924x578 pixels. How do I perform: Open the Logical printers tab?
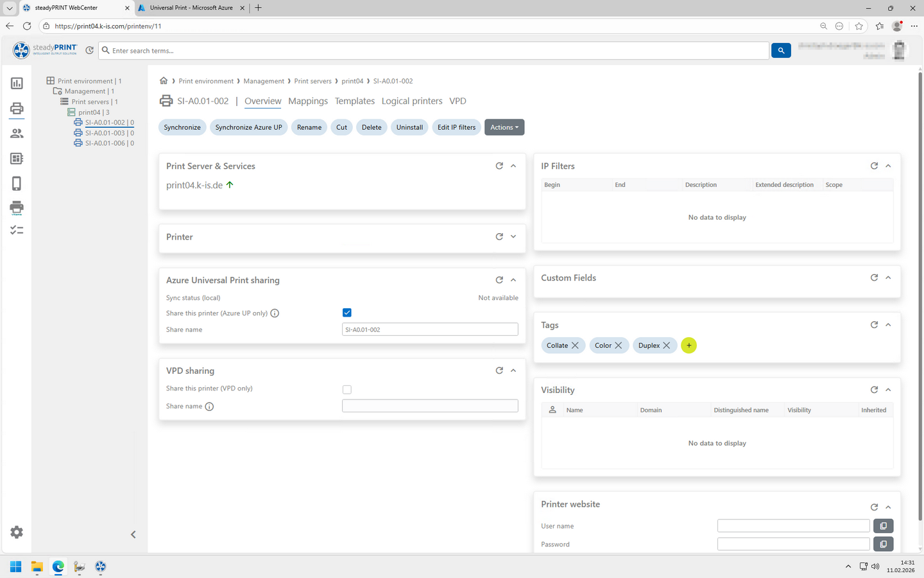point(412,101)
